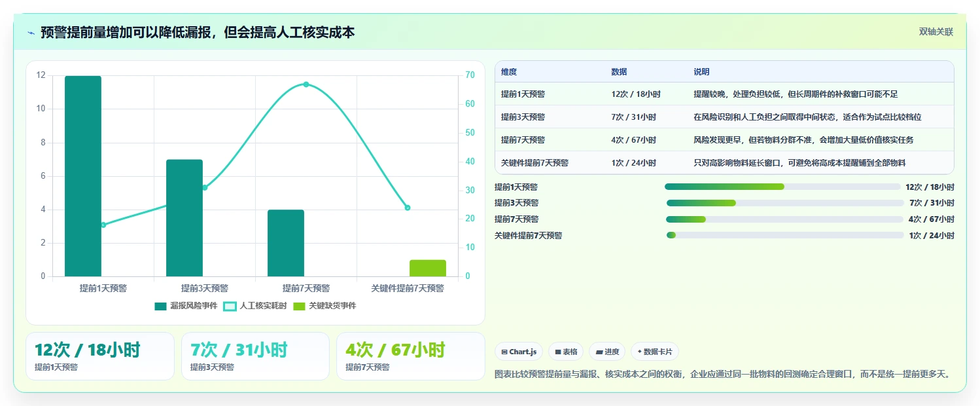The image size is (980, 406).
Task: Click the table cell 1次 / 24小时
Action: tap(633, 163)
